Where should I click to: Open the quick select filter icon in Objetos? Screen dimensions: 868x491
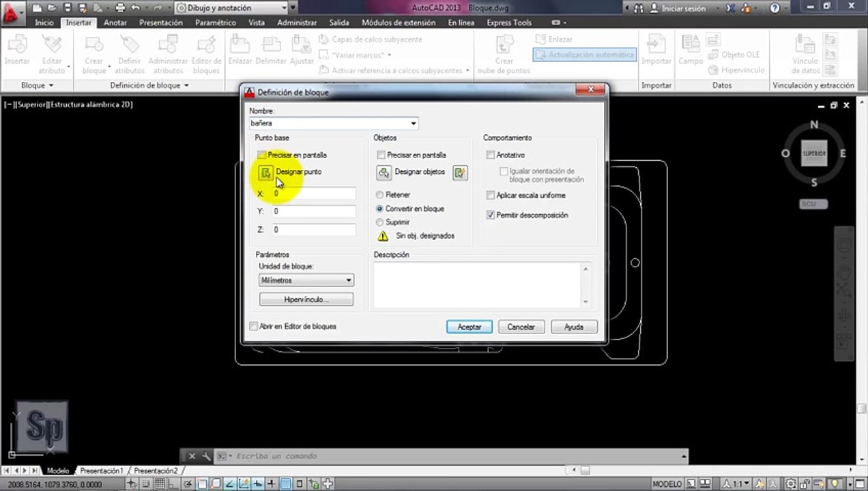point(461,173)
